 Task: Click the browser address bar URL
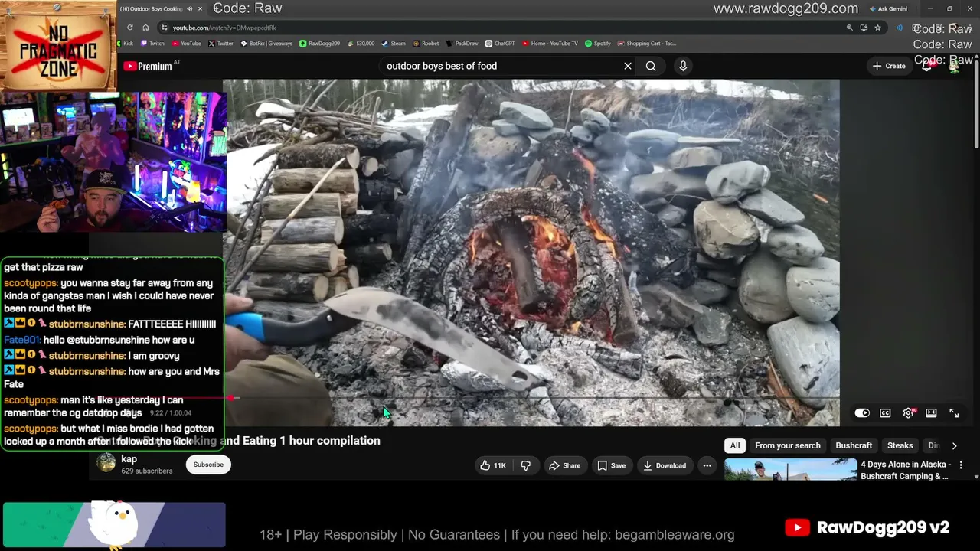click(x=224, y=28)
